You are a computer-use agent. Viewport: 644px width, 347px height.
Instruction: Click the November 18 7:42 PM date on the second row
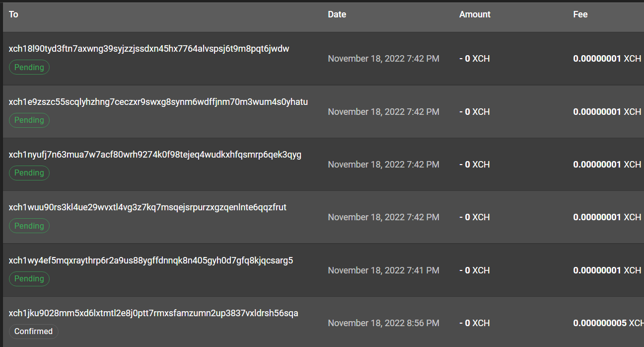[383, 111]
